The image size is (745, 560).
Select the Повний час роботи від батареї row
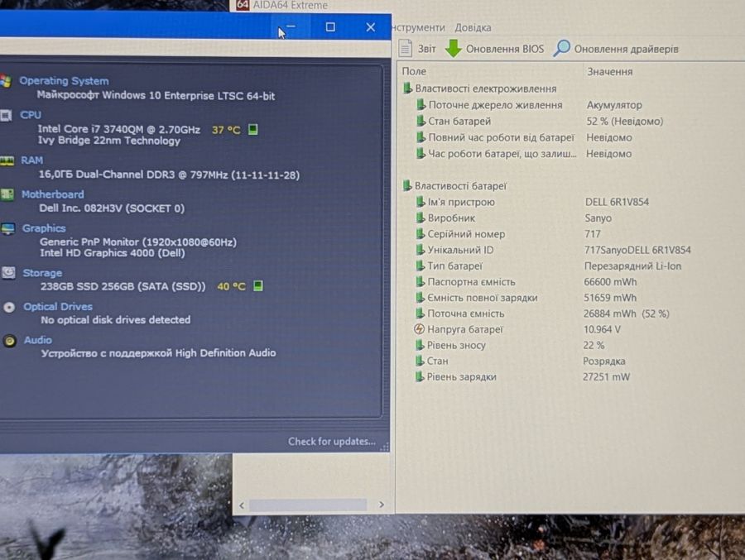570,137
